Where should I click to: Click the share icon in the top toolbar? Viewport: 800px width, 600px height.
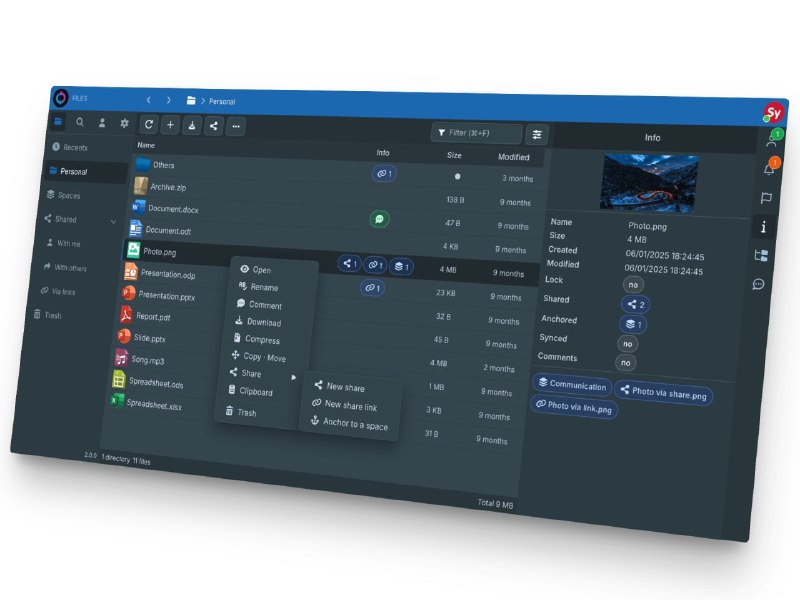tap(214, 126)
